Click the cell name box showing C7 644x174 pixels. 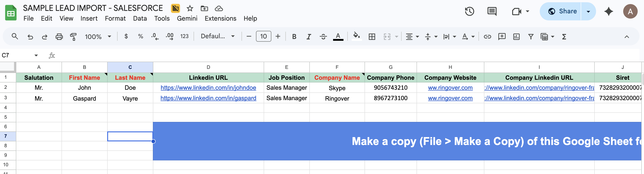tap(17, 55)
